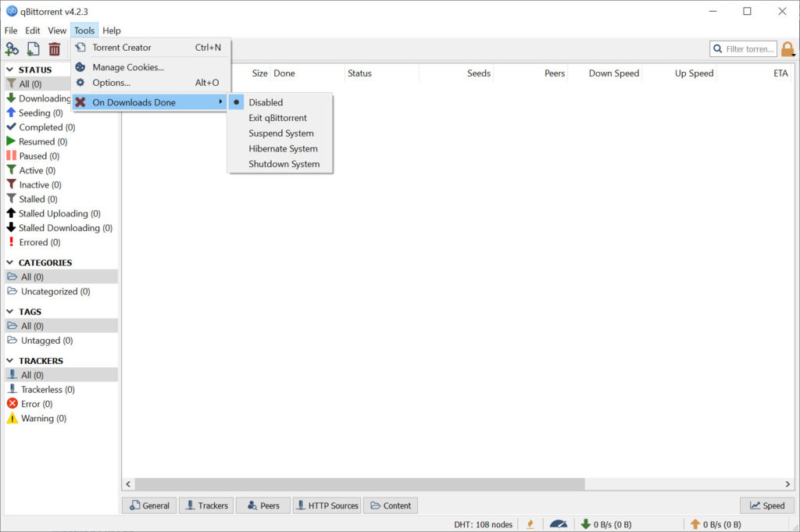Click the global download speed status
This screenshot has height=532, width=800.
(606, 524)
